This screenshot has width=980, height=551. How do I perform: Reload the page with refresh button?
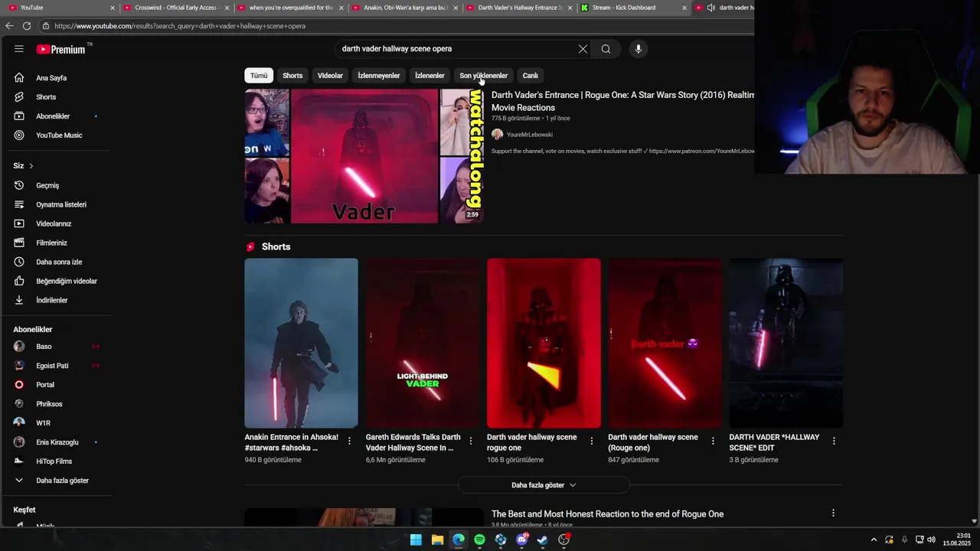click(27, 26)
